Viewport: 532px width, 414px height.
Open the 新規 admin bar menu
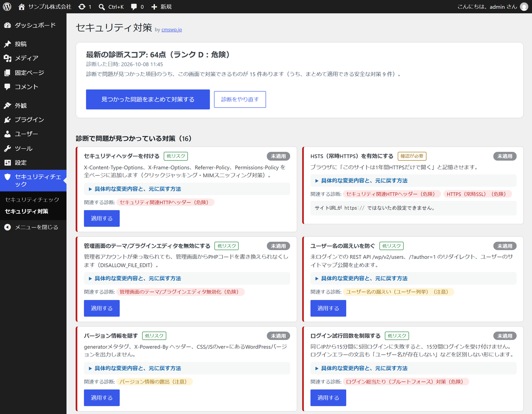[x=161, y=7]
